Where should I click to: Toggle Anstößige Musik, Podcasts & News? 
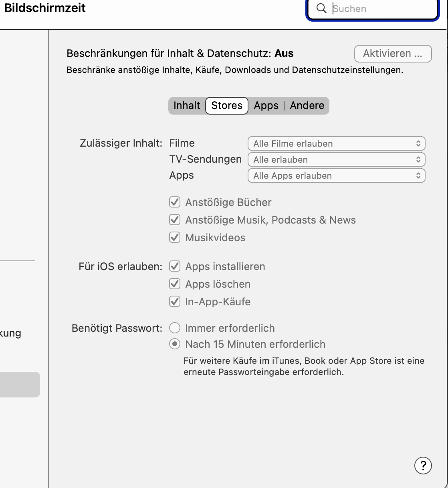pos(175,220)
